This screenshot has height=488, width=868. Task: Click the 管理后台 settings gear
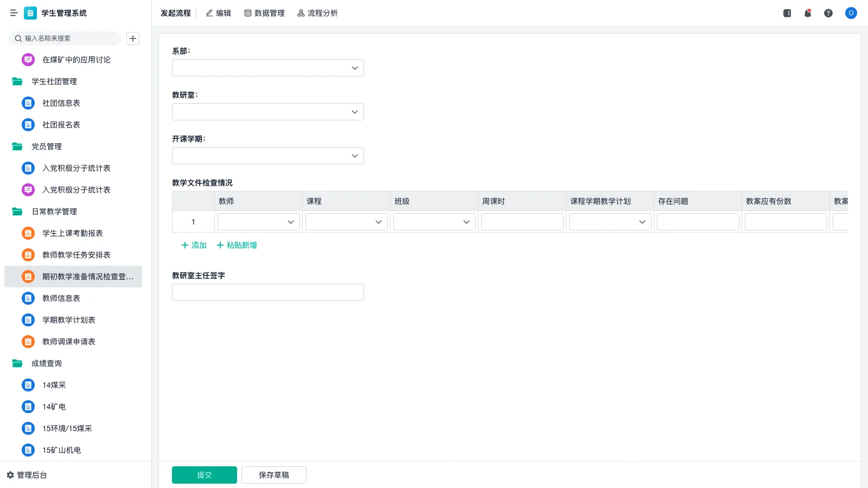[x=9, y=474]
